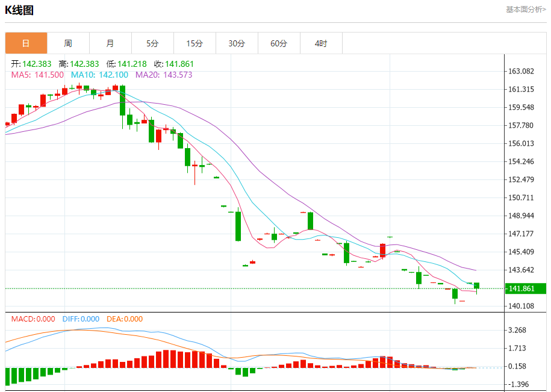The image size is (551, 392).
Task: Open the 5分 interval tab
Action: [x=152, y=43]
